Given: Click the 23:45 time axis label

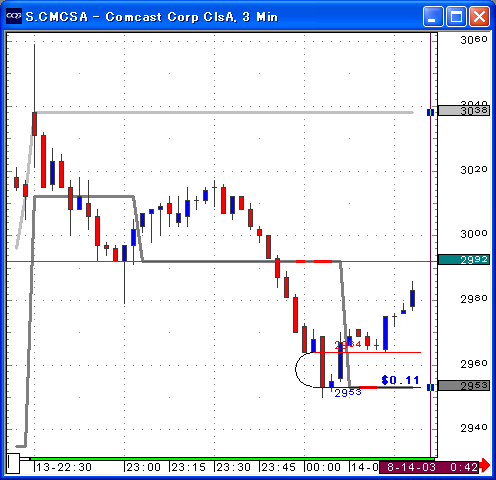Looking at the screenshot, I should click(x=278, y=467).
